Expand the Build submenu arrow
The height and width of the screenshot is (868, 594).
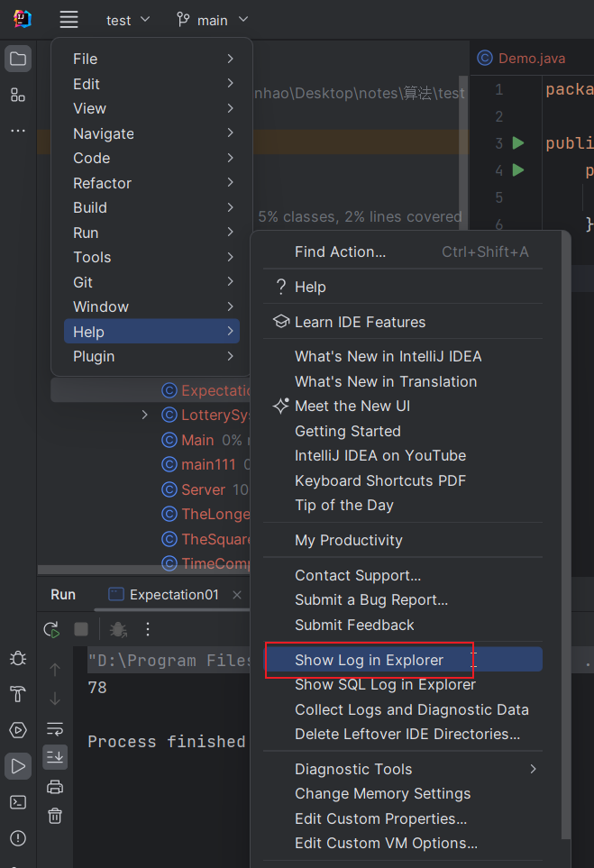[x=230, y=207]
